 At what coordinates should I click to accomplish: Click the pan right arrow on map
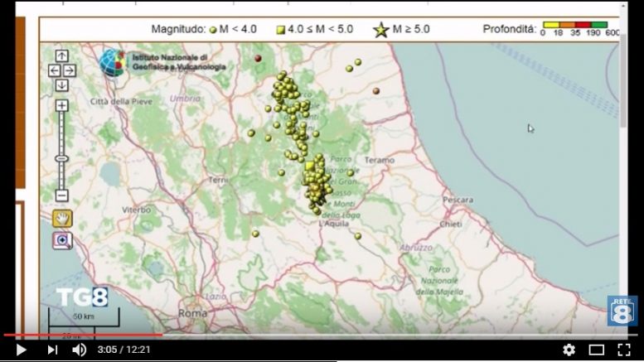tap(70, 70)
